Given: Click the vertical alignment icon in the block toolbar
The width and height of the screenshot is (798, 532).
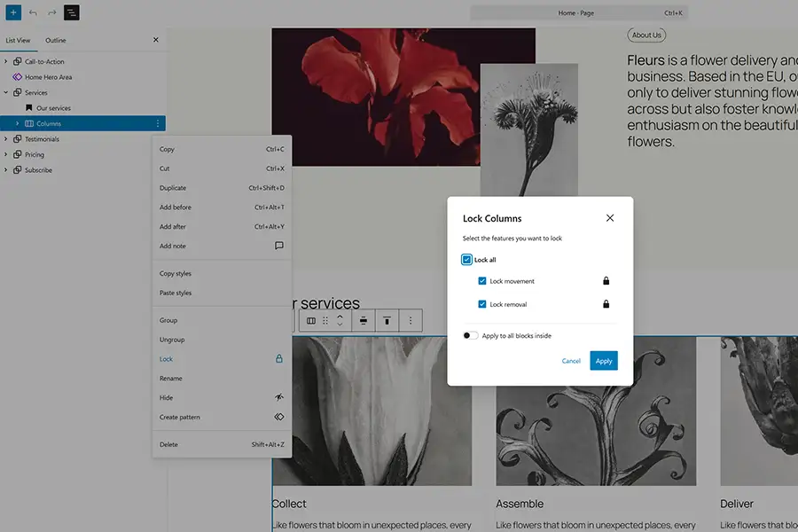Looking at the screenshot, I should click(x=364, y=320).
